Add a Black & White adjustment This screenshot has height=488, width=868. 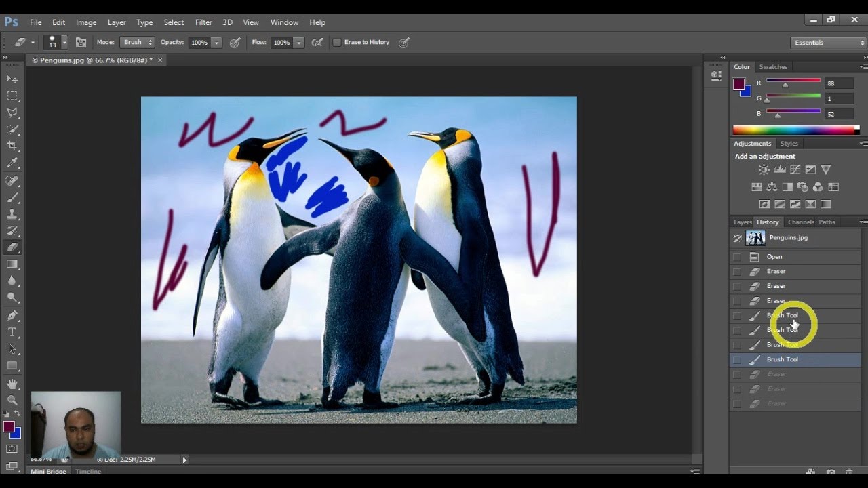pyautogui.click(x=787, y=187)
